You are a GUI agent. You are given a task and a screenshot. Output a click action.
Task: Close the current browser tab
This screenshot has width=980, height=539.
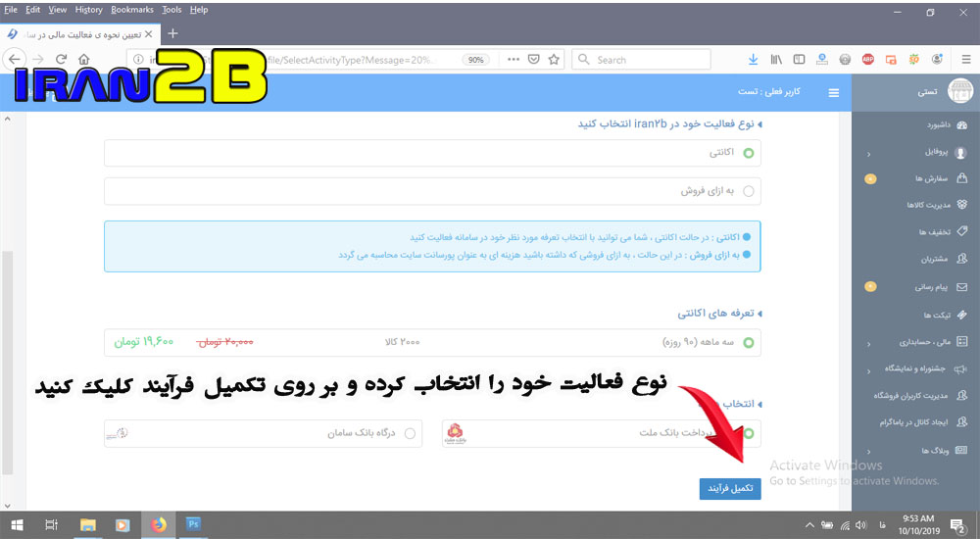click(x=148, y=33)
